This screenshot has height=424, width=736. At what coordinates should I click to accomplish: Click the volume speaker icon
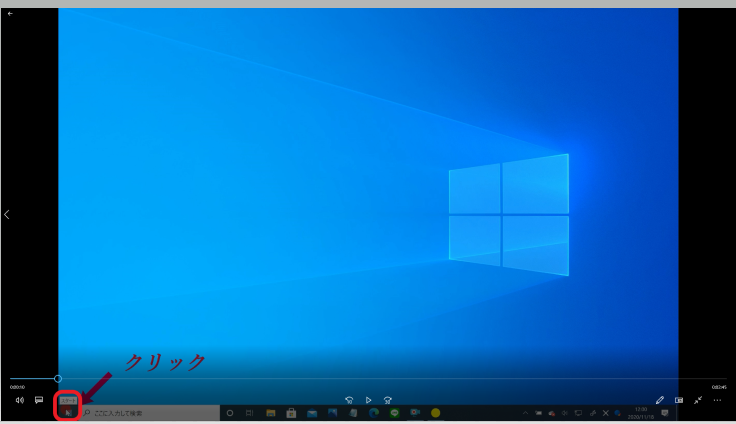point(19,400)
